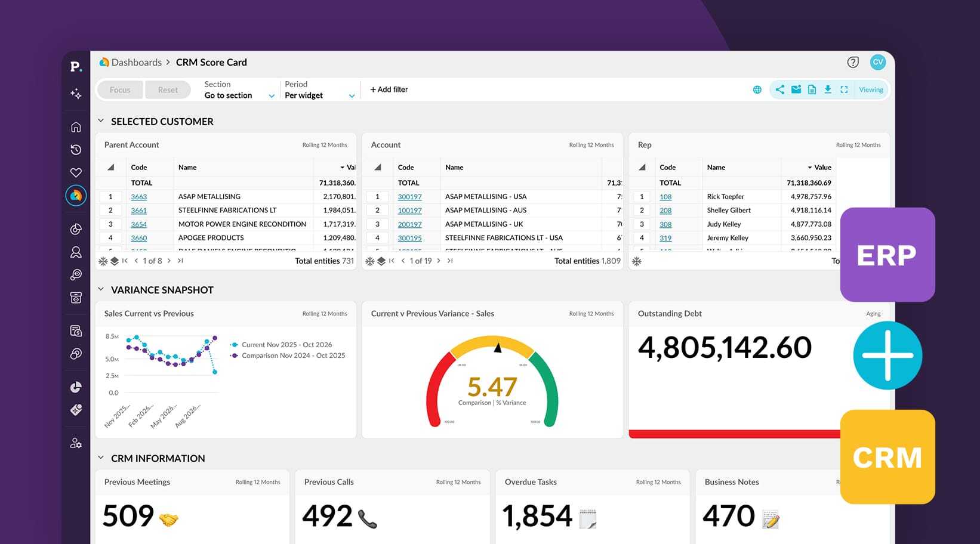This screenshot has height=544, width=980.
Task: Open the CV user avatar menu
Action: coord(877,62)
